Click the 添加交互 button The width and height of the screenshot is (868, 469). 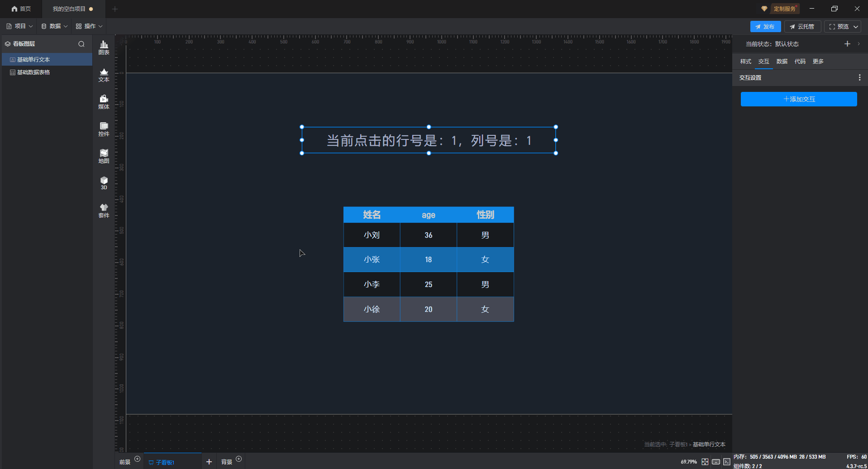click(x=799, y=99)
